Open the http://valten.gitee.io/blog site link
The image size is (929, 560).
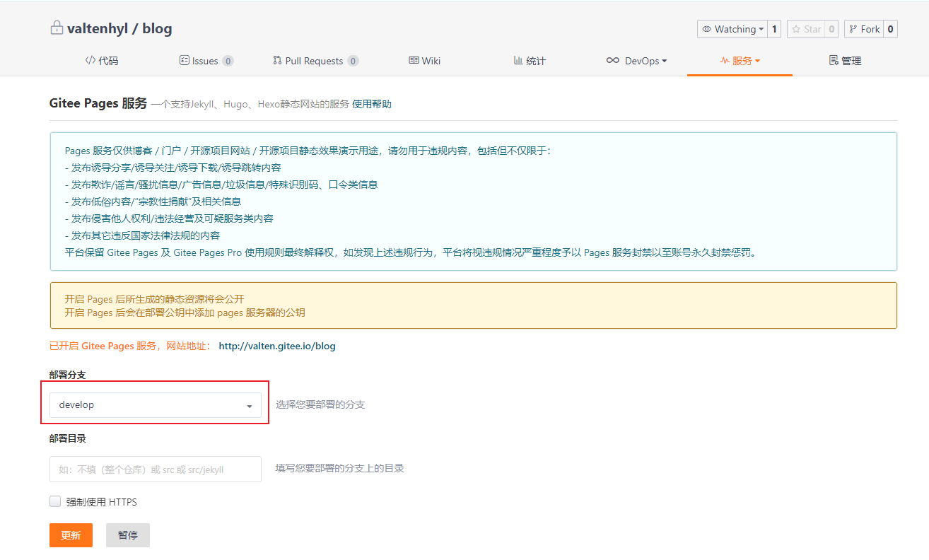tap(277, 346)
